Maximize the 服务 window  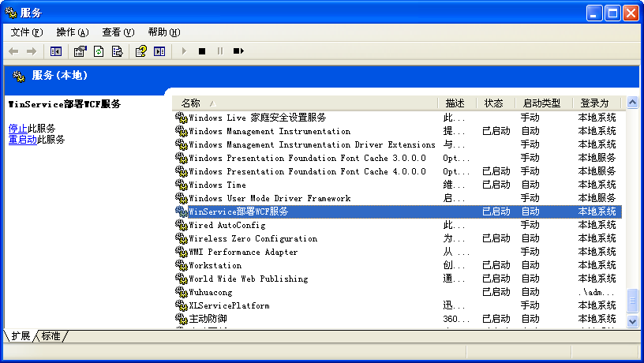pos(612,13)
